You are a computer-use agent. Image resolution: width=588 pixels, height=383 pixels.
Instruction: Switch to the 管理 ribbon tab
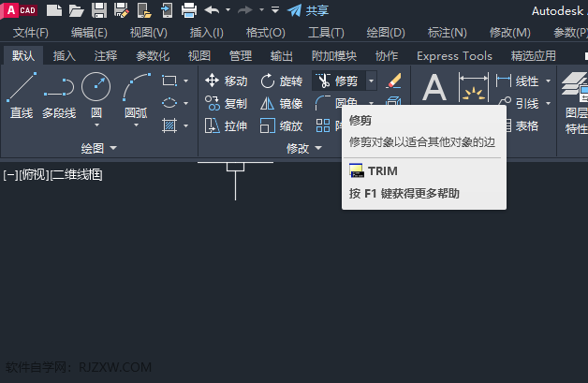[241, 56]
